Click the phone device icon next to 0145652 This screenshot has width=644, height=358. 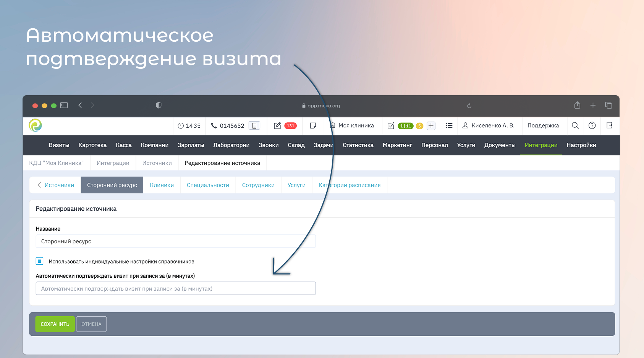tap(254, 125)
